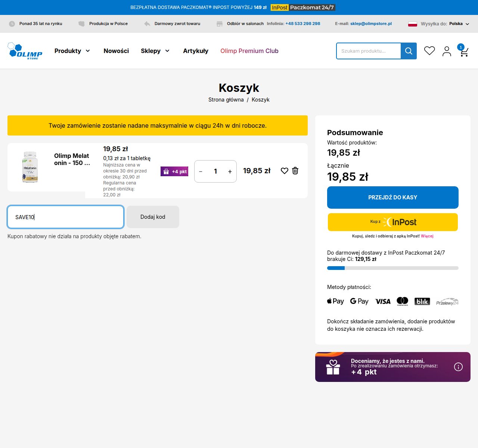Click the info icon in points banner
This screenshot has height=448, width=478.
[458, 367]
